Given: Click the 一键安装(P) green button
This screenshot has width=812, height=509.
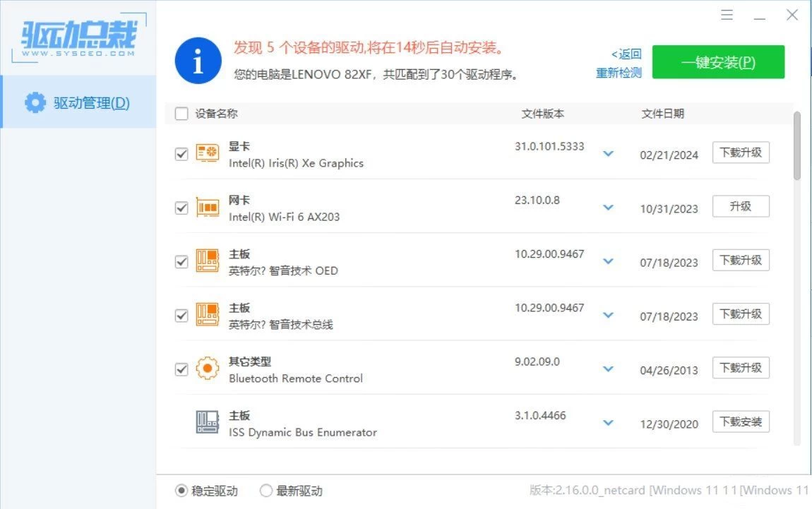Looking at the screenshot, I should click(x=718, y=62).
